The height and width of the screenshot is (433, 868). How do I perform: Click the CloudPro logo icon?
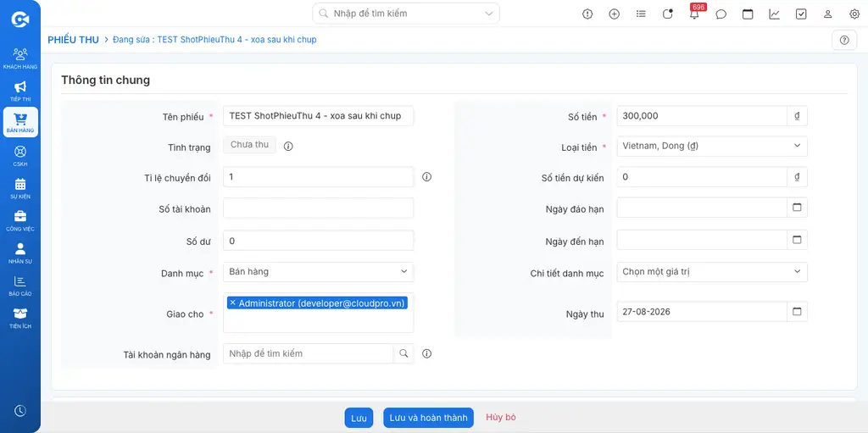(x=20, y=20)
